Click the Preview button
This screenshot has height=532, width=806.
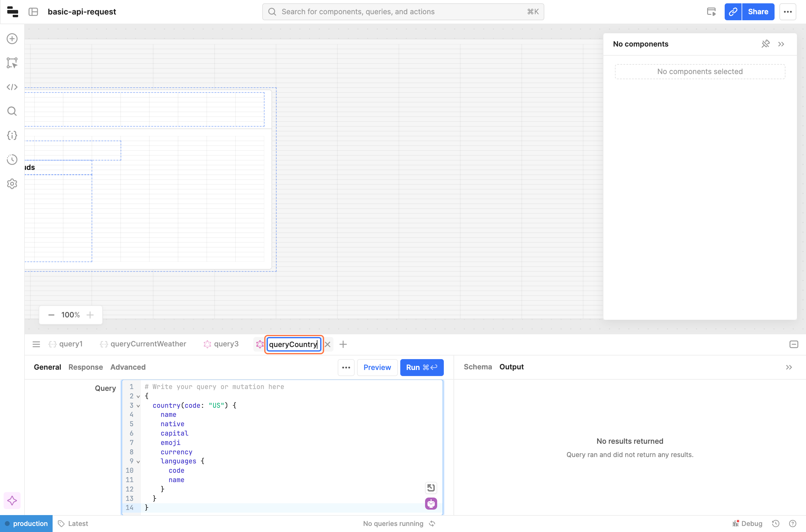[x=377, y=368]
